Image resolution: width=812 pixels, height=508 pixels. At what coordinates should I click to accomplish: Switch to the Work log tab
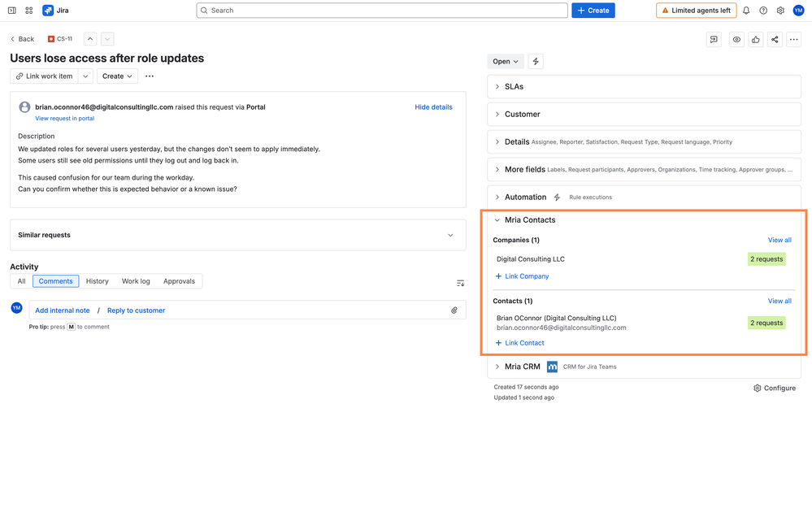point(136,281)
